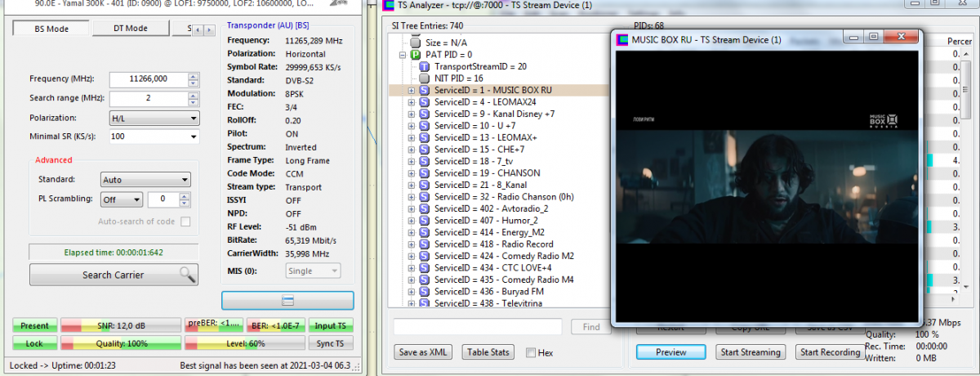
Task: Click service icon for LEOMAX24
Action: [x=424, y=102]
